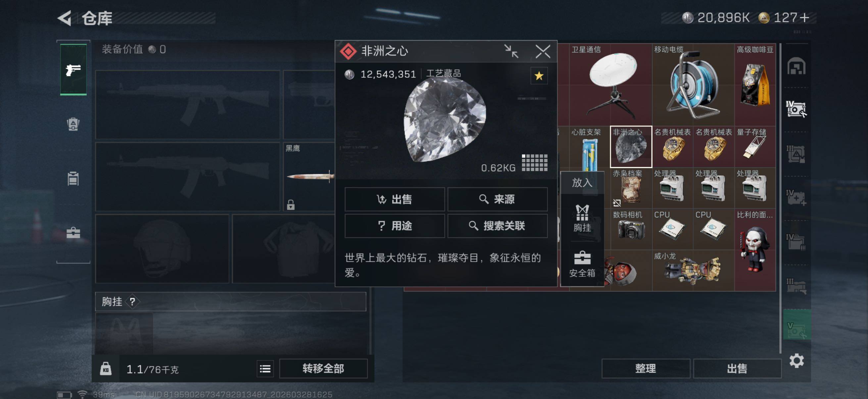Open the 用途 usage info
This screenshot has height=399, width=868.
[395, 226]
